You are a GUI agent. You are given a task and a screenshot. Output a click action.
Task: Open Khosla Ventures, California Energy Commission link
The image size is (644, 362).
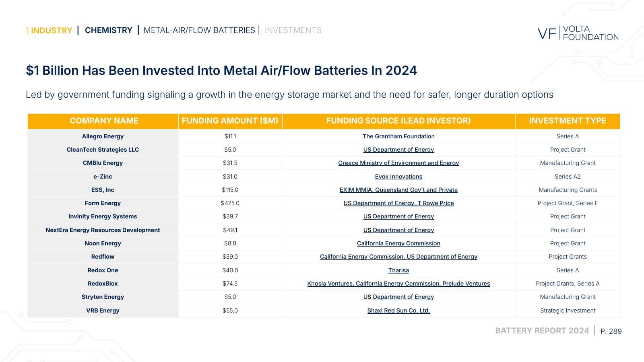(398, 284)
